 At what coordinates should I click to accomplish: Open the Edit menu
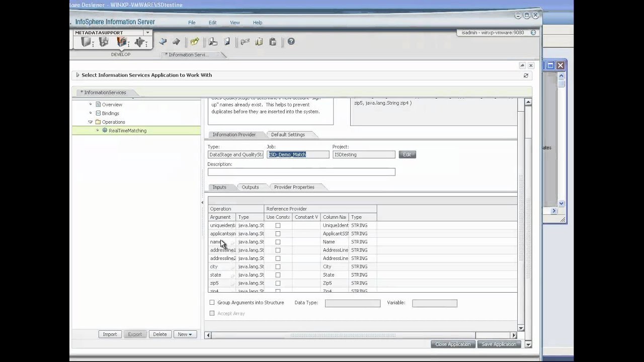213,23
